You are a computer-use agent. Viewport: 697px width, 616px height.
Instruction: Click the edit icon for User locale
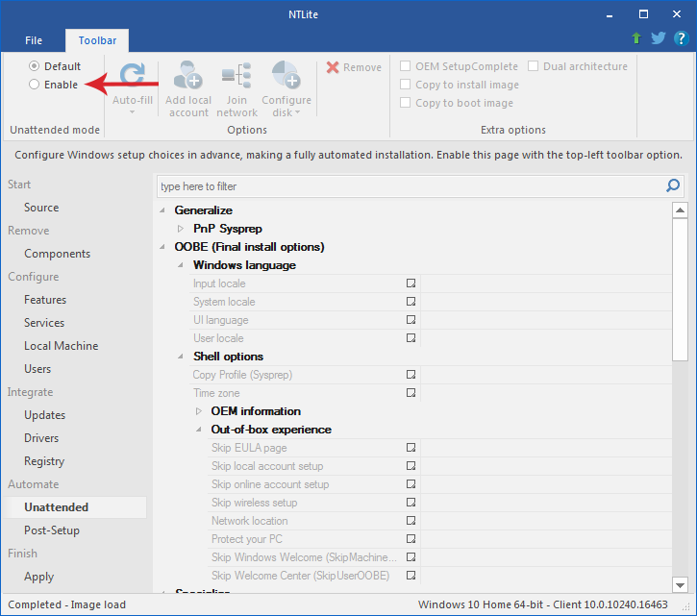point(411,337)
